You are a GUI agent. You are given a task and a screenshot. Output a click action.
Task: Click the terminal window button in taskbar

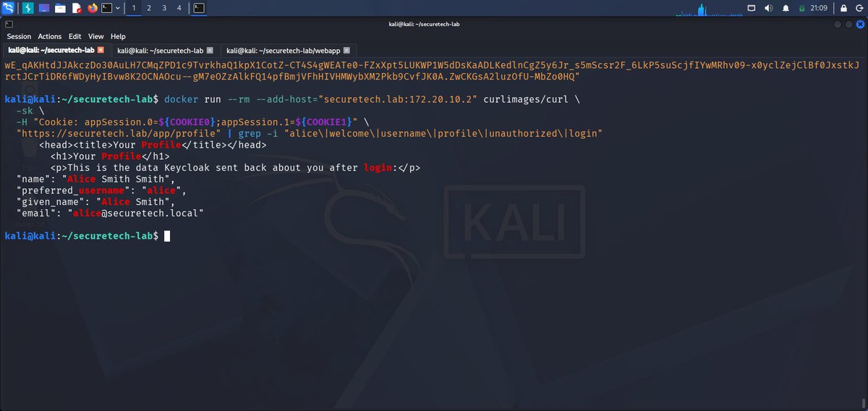(x=199, y=8)
